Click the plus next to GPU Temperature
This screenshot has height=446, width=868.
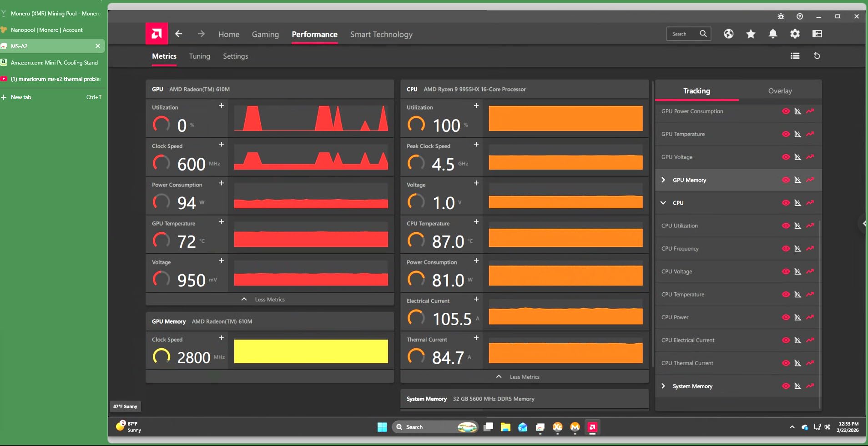[x=222, y=222]
